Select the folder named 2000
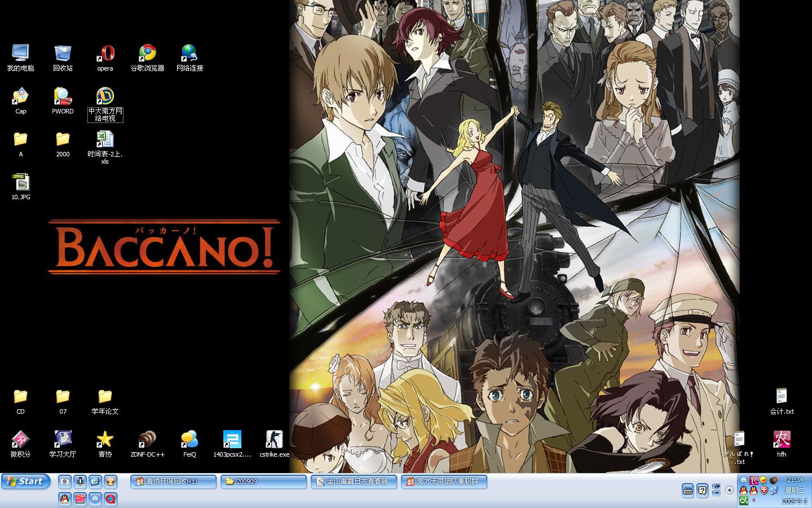Viewport: 812px width, 508px height. coord(63,144)
